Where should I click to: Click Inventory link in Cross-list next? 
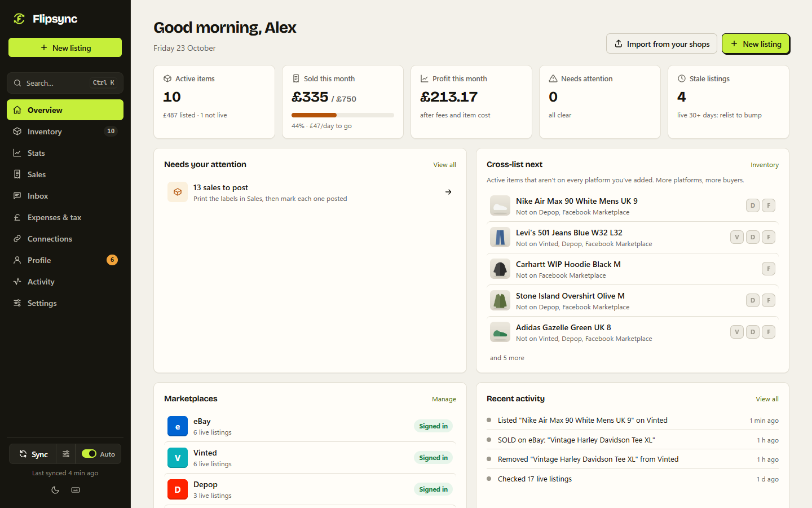coord(765,165)
